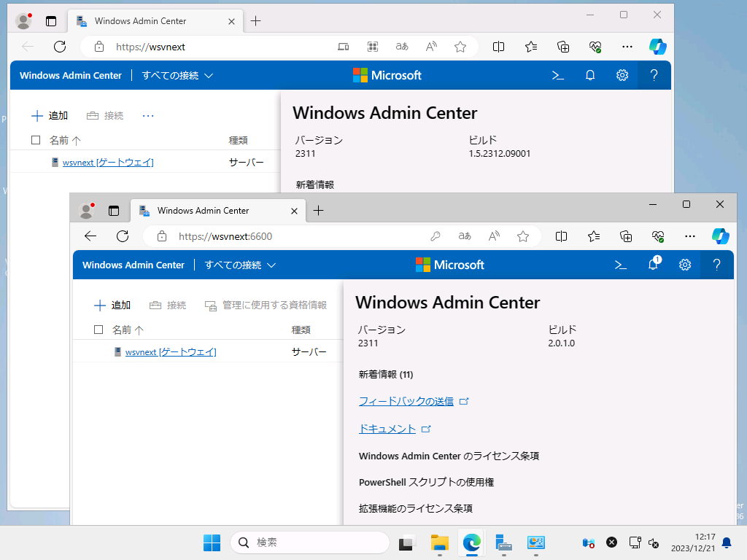Toggle the favorites star for the wsvnext page

pos(522,236)
